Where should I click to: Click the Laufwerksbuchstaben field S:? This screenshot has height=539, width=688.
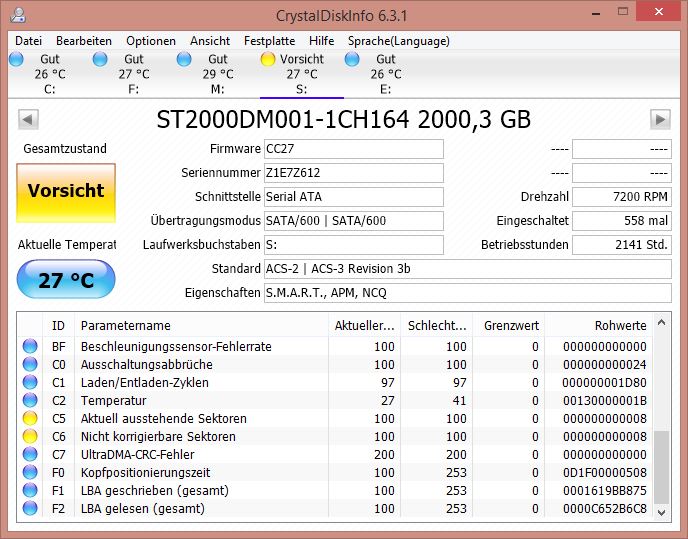(354, 245)
